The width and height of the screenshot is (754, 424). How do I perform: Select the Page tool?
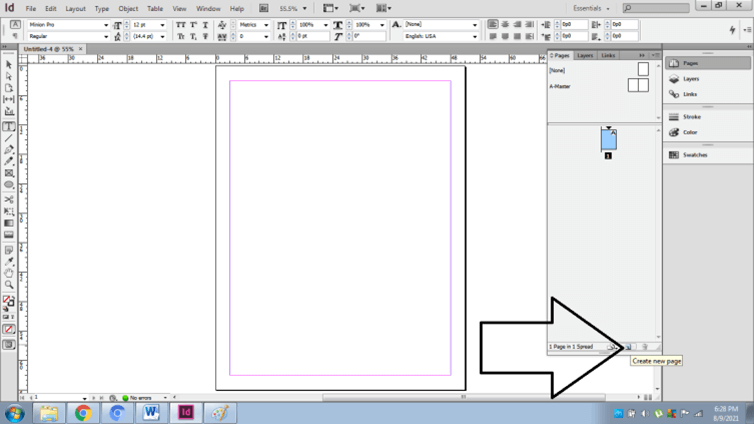(x=9, y=88)
